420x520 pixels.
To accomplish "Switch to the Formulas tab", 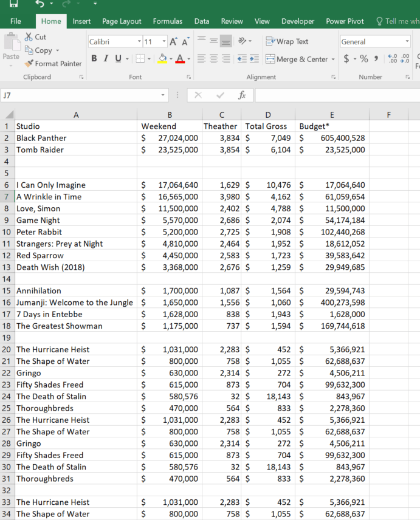I will click(168, 21).
